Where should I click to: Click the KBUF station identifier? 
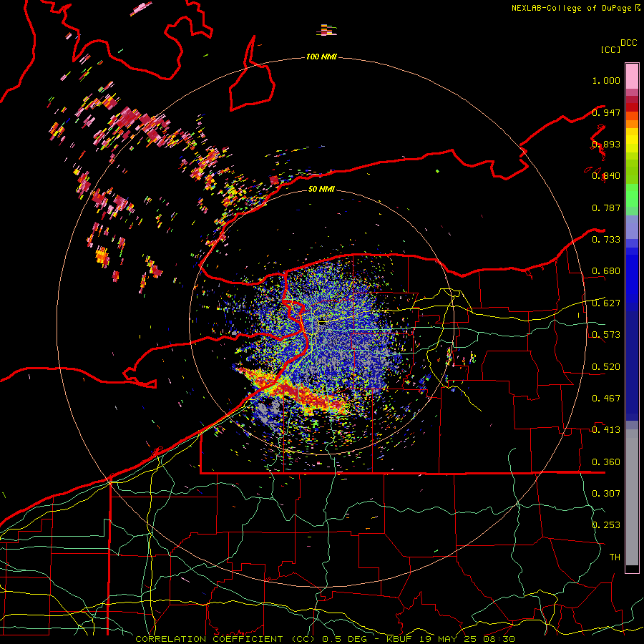coord(401,639)
